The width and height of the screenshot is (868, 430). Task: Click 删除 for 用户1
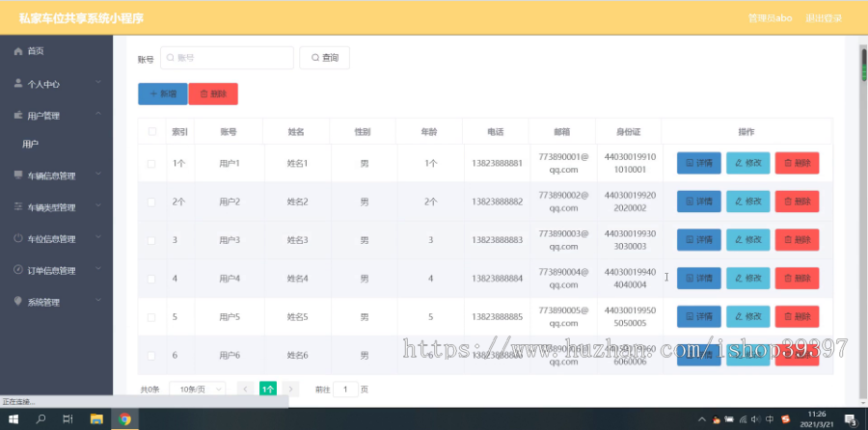(798, 163)
